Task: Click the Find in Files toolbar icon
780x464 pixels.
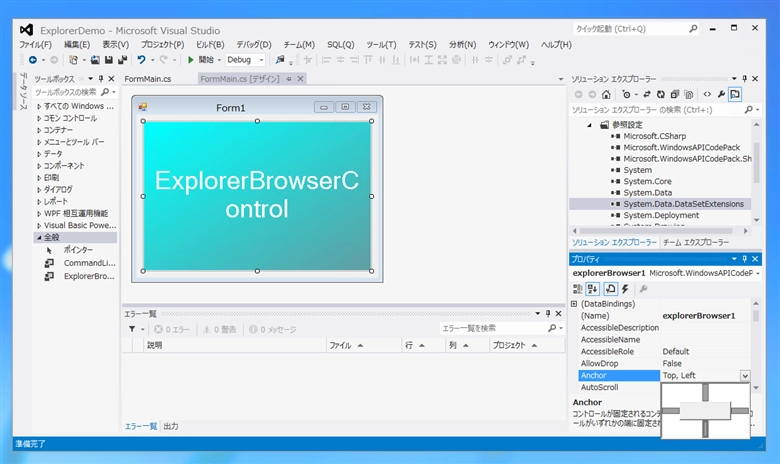Action: point(280,60)
